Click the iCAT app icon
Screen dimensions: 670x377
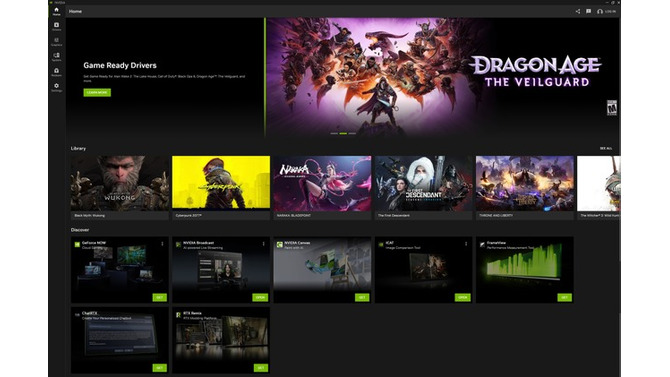point(381,244)
